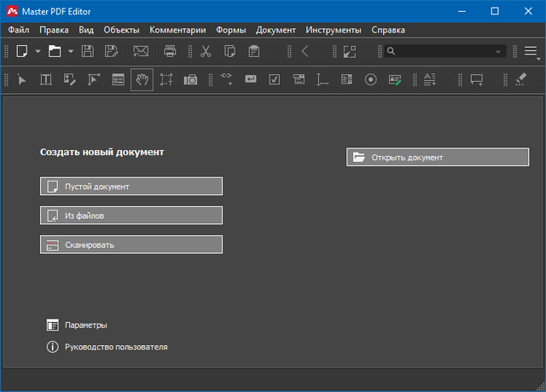546x392 pixels.
Task: Open the search box dropdown arrow
Action: [498, 51]
